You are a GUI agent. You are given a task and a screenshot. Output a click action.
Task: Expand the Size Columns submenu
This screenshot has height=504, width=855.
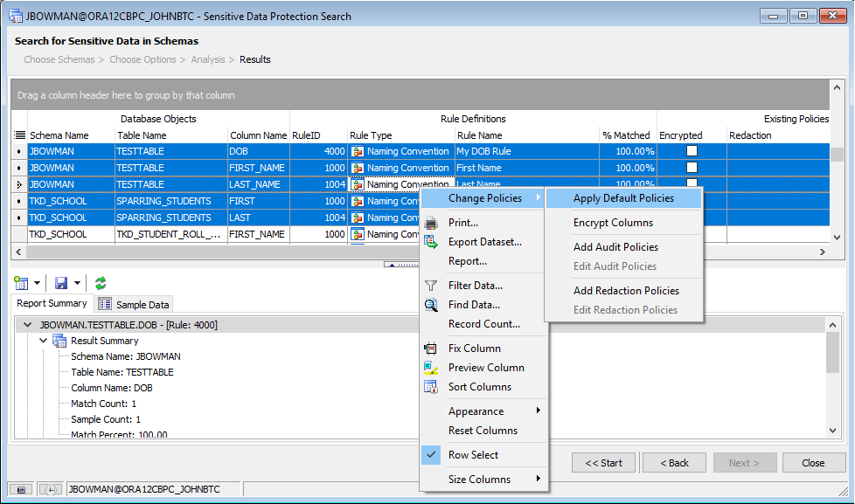(x=483, y=480)
